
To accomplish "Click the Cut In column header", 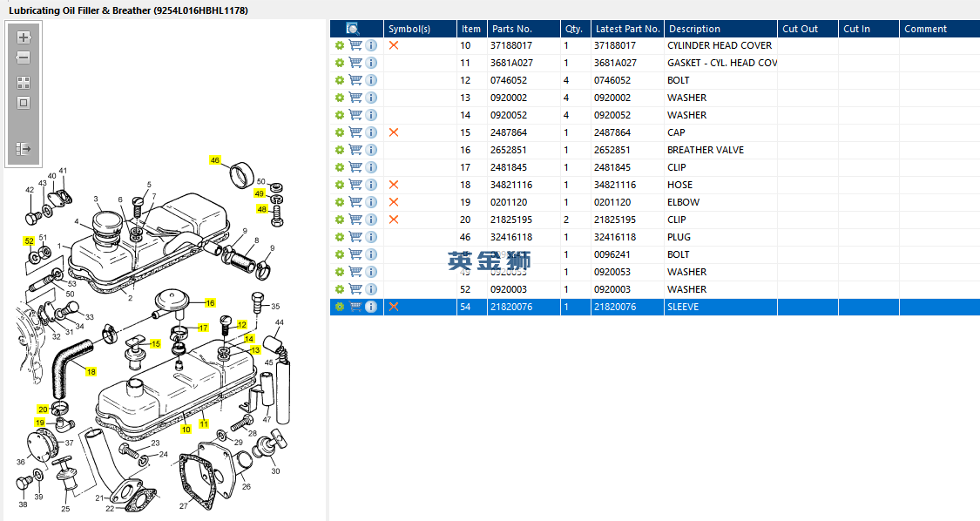I will 868,29.
